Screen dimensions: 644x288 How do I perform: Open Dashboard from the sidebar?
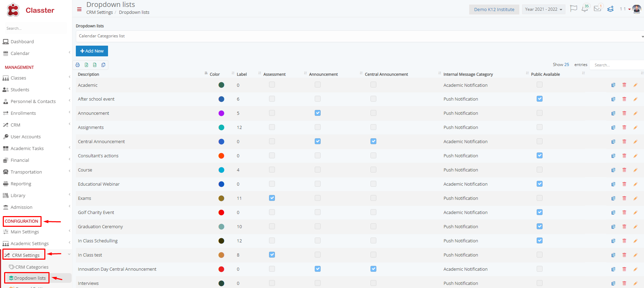tap(22, 42)
